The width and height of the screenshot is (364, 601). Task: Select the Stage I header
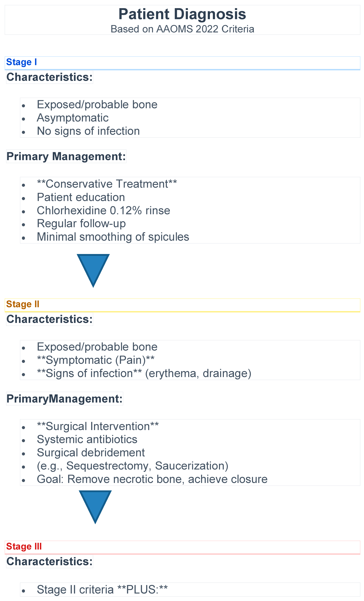[x=21, y=62]
